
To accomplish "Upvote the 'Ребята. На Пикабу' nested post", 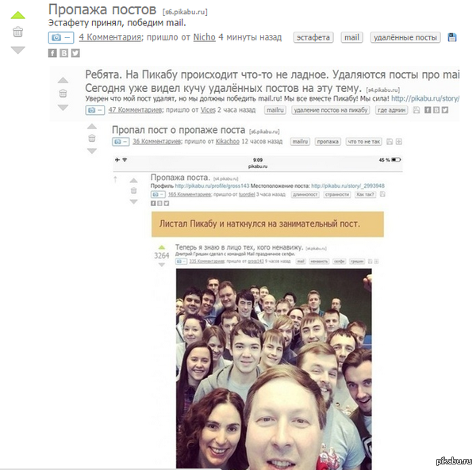I will tap(63, 80).
